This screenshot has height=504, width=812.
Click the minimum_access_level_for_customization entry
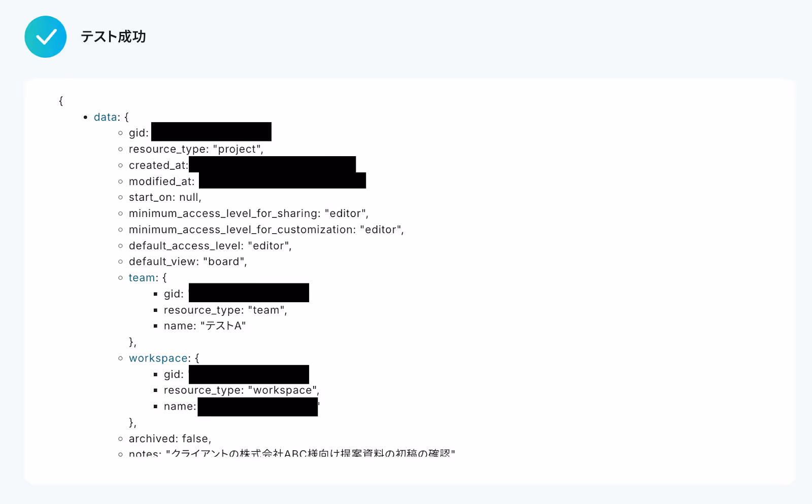[x=266, y=230]
